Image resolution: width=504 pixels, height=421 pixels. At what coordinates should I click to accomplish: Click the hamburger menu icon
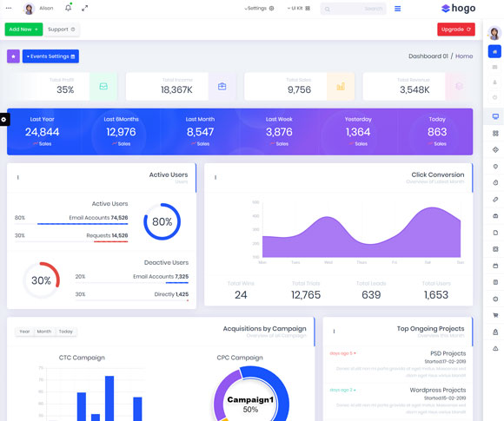pos(398,9)
